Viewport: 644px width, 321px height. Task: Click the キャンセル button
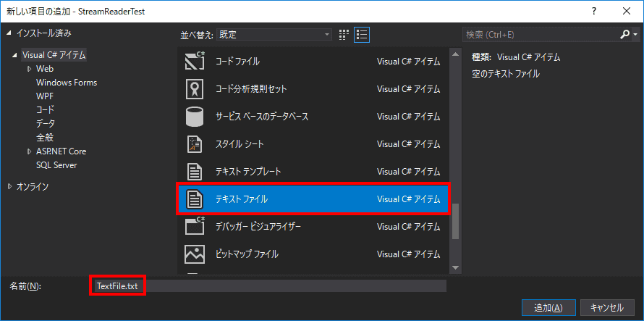(606, 307)
